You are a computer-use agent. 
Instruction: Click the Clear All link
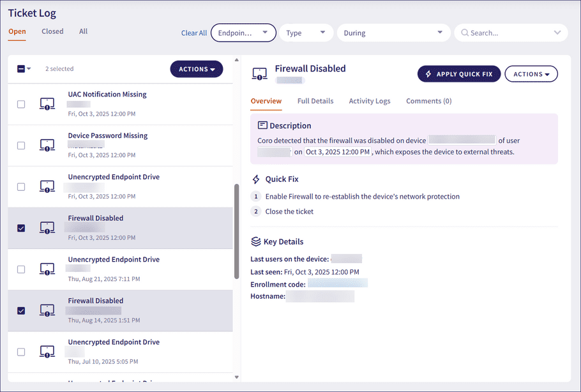193,33
